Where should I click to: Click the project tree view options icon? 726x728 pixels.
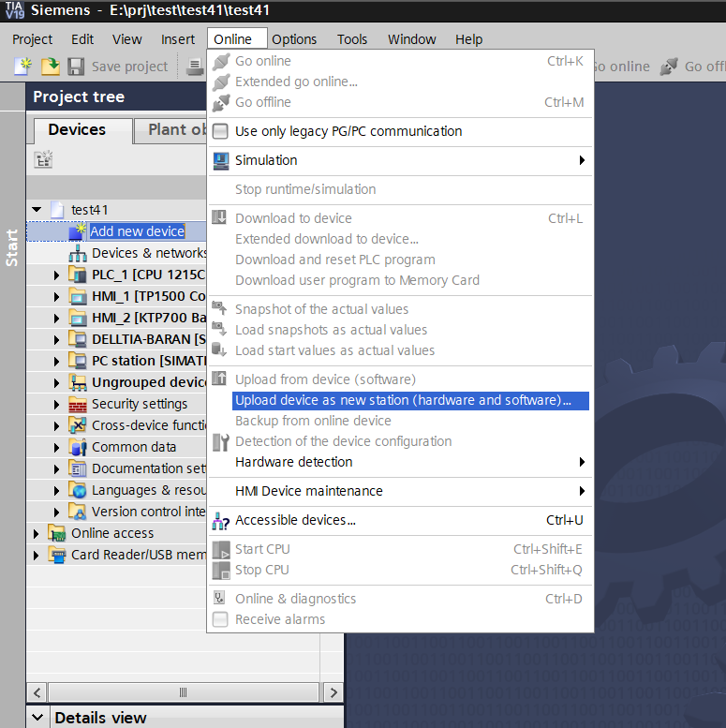tap(43, 159)
